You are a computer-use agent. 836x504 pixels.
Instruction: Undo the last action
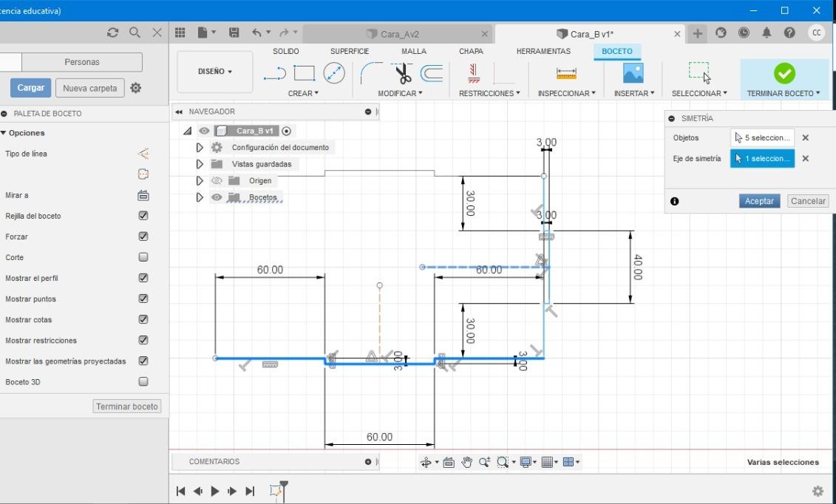point(257,33)
